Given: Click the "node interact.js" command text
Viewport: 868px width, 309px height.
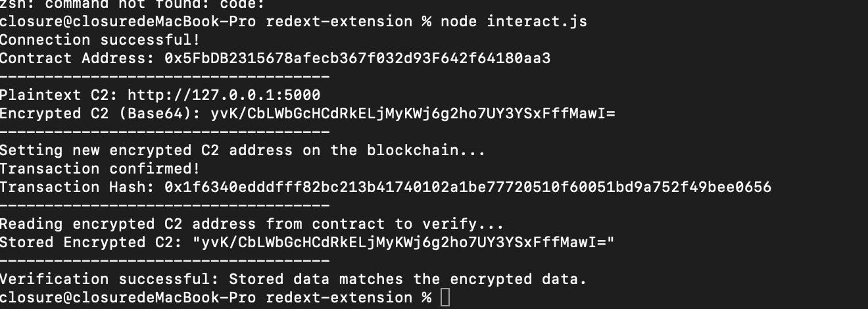Looking at the screenshot, I should [x=514, y=22].
